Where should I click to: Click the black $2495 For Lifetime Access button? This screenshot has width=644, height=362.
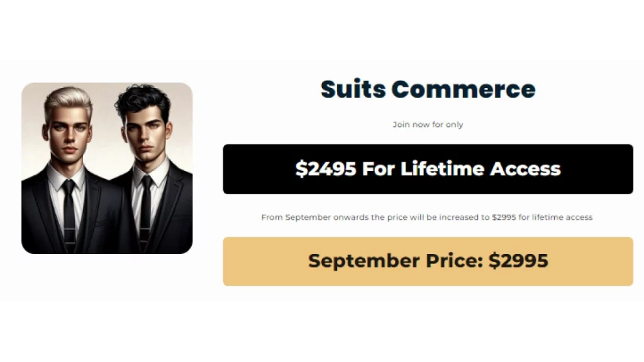(x=427, y=168)
